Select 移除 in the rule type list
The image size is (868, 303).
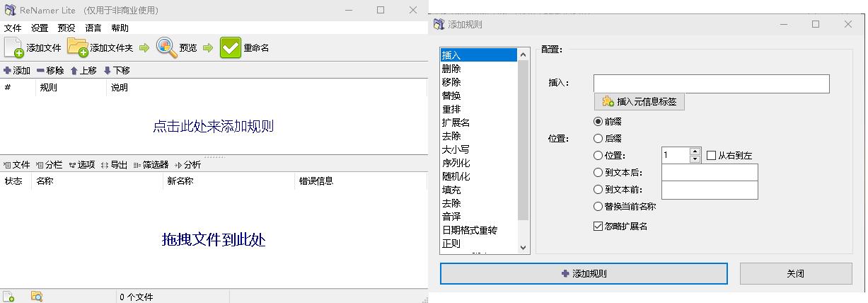(479, 82)
